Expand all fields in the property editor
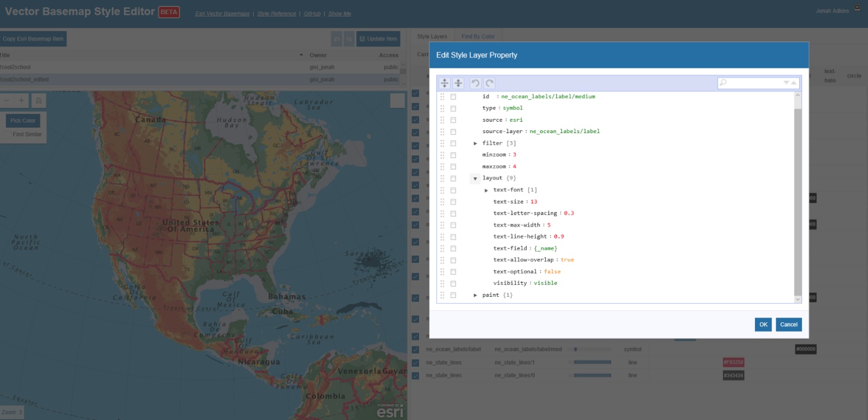Viewport: 868px width, 420px height. tap(445, 83)
